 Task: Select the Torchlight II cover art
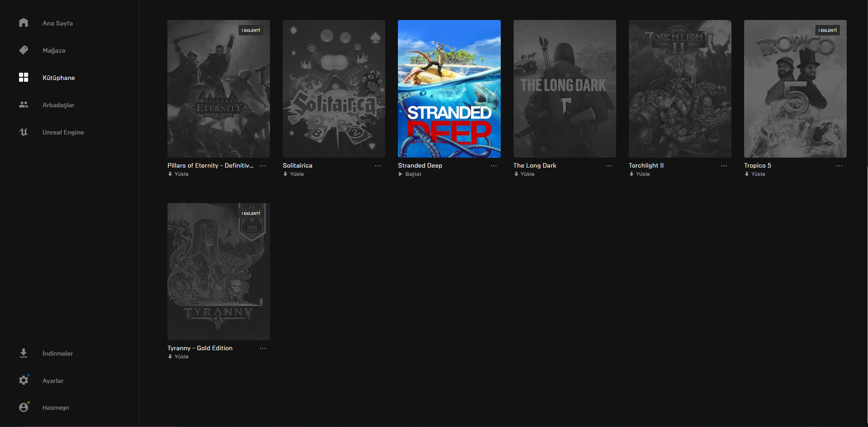tap(680, 89)
